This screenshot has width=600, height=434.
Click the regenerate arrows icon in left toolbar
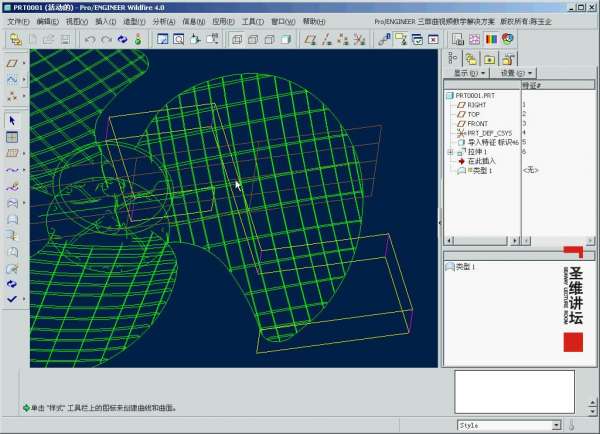tap(12, 283)
